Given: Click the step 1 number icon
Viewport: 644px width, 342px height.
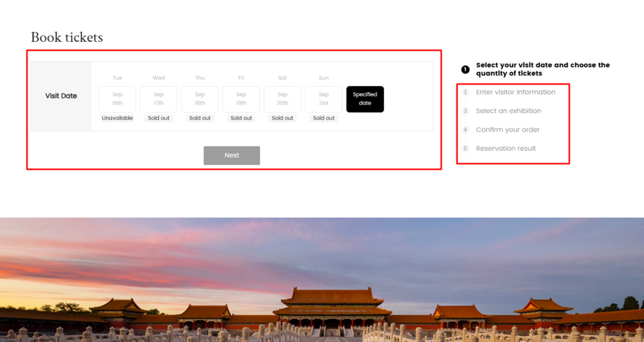Looking at the screenshot, I should (465, 69).
